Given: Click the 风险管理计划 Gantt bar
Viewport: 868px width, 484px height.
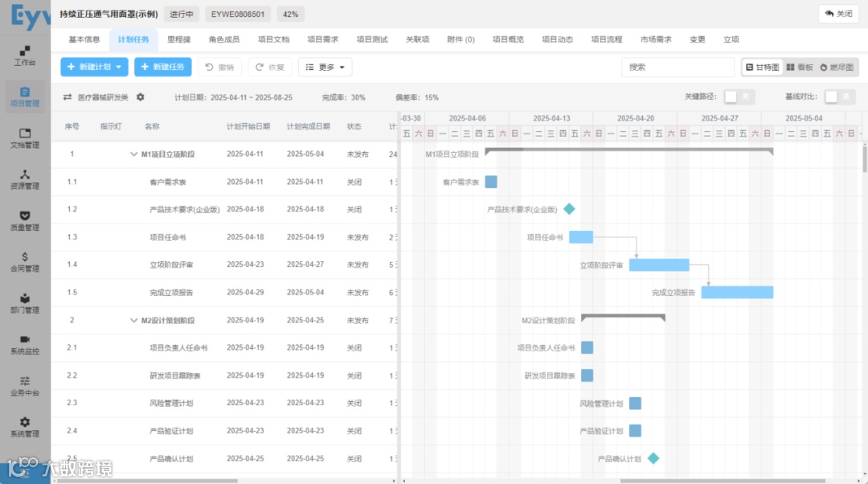Looking at the screenshot, I should [636, 403].
